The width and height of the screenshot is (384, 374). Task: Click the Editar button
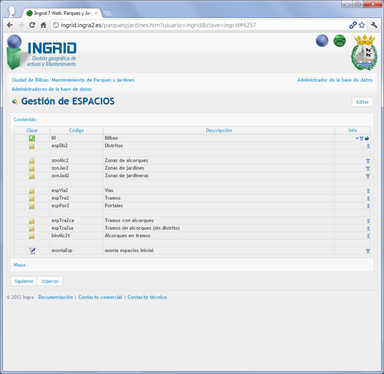click(x=362, y=102)
